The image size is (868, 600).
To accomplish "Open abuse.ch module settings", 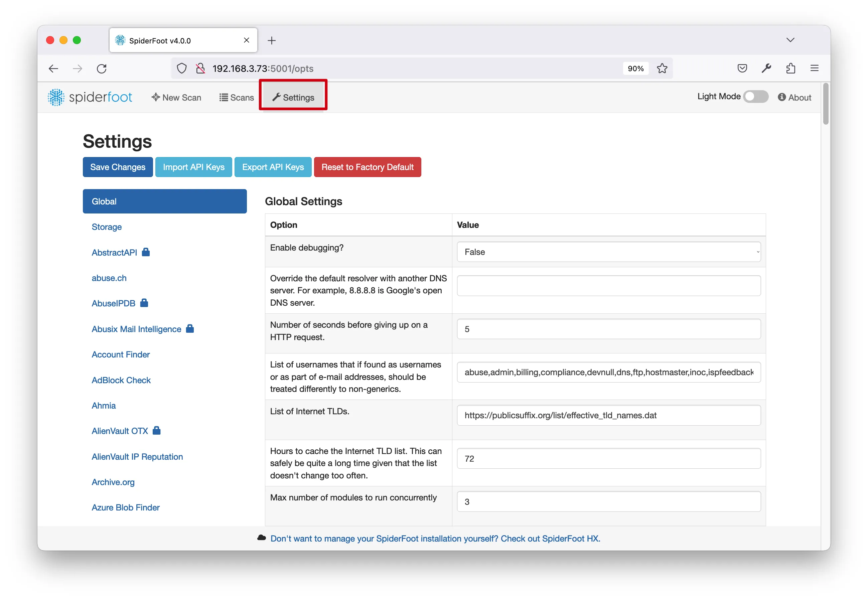I will click(x=109, y=278).
